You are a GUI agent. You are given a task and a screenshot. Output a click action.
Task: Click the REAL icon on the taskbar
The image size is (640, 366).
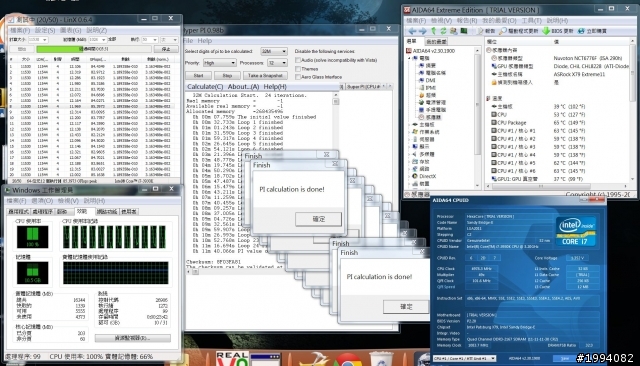click(231, 359)
